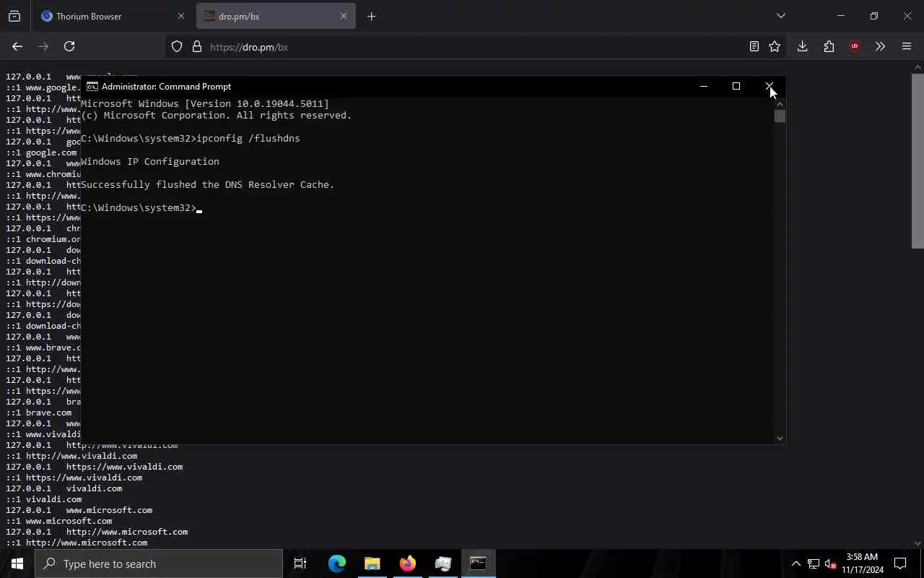Show hidden system tray icons

[796, 564]
